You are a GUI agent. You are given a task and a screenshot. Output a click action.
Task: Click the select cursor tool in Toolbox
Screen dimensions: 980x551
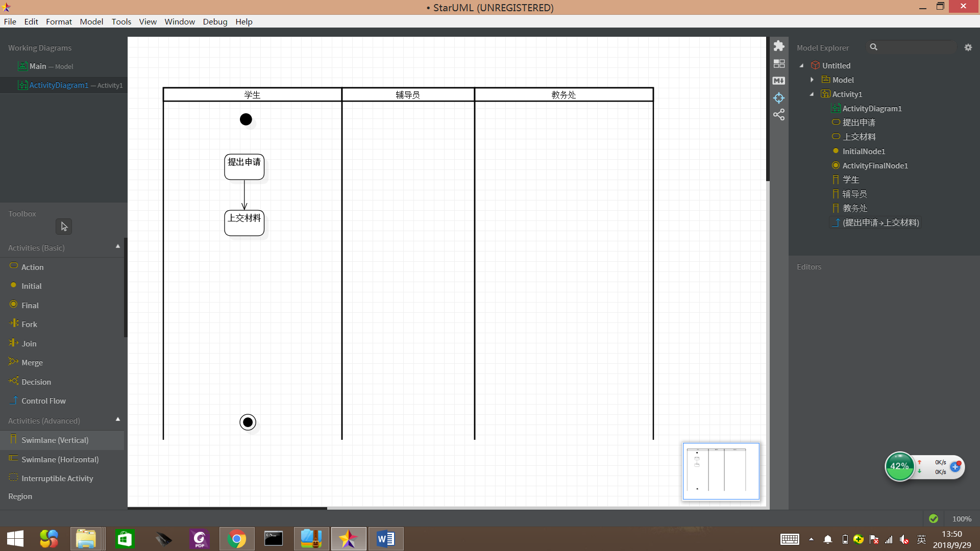64,227
